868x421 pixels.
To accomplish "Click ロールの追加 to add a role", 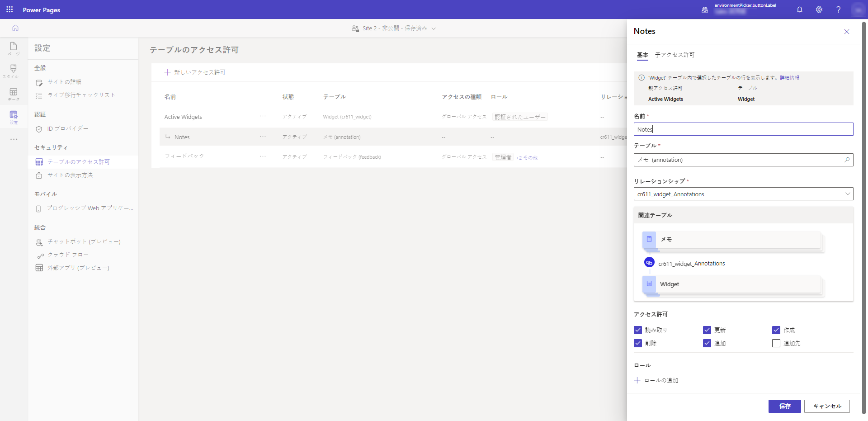I will [x=661, y=380].
